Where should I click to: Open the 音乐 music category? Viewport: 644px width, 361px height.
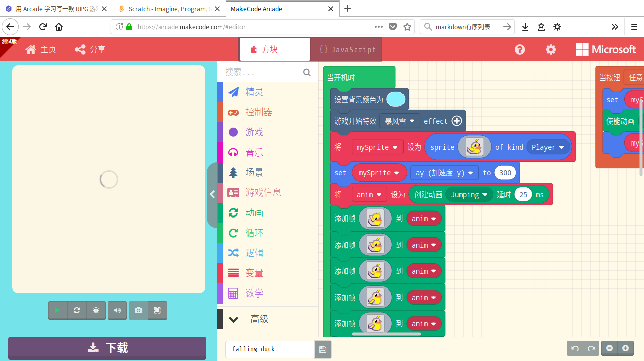point(268,152)
